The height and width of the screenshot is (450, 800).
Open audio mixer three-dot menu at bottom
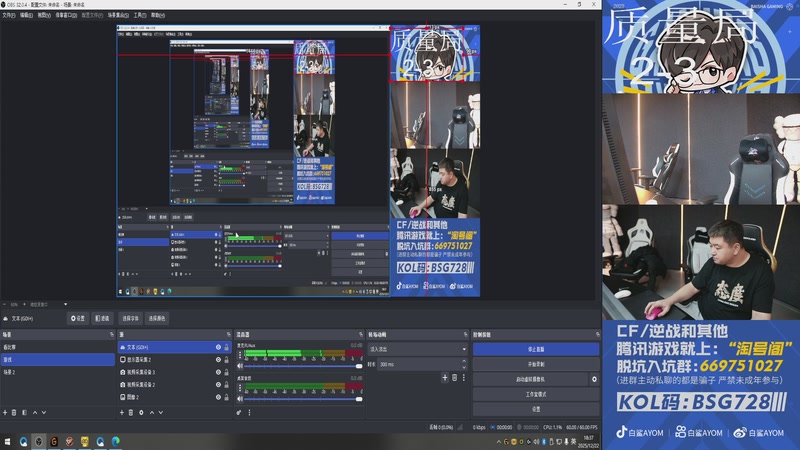(249, 412)
